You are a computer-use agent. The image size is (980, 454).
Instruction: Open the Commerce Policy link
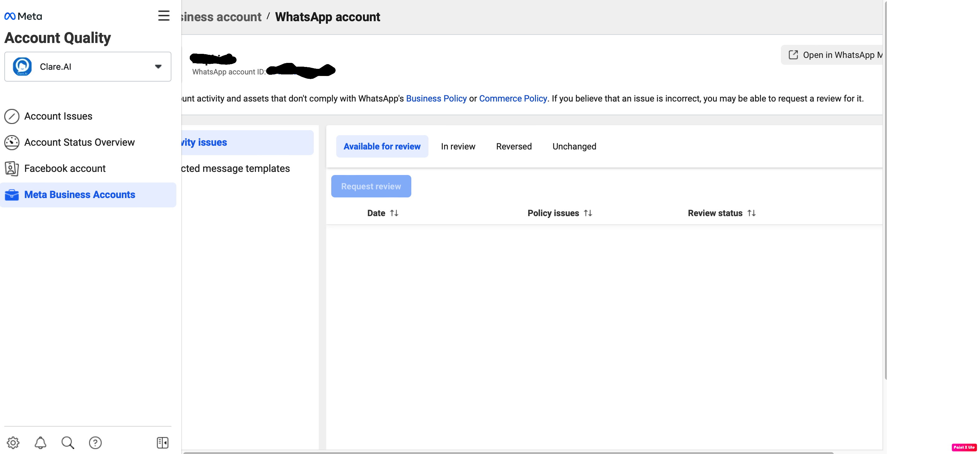(x=513, y=98)
